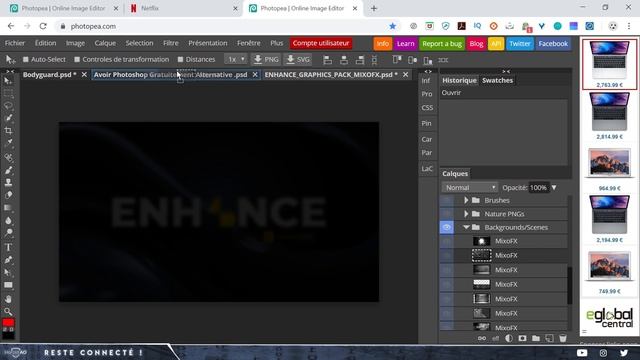Image resolution: width=640 pixels, height=360 pixels.
Task: Select the Clone Stamp tool
Action: click(x=8, y=182)
